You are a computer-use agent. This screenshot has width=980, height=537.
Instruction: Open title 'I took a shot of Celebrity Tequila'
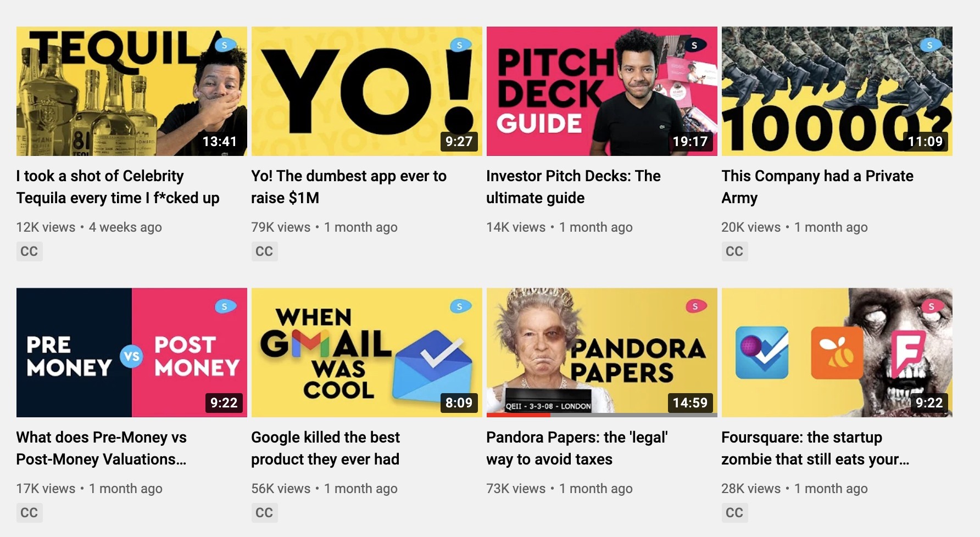[118, 187]
